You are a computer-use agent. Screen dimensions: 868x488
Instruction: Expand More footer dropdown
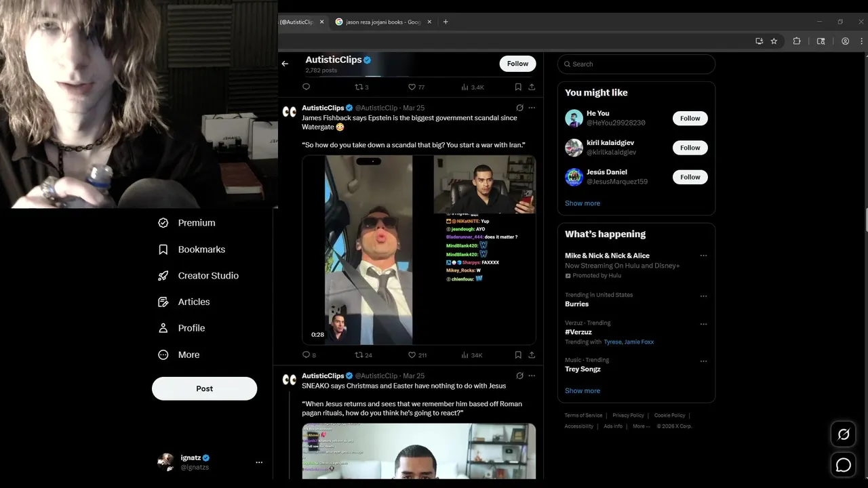point(641,426)
